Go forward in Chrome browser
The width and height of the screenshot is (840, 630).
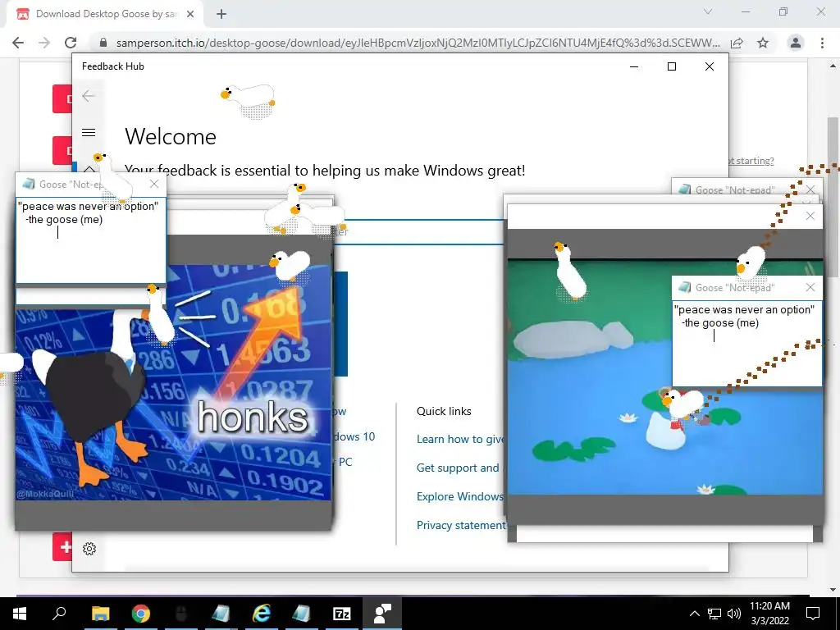[44, 43]
